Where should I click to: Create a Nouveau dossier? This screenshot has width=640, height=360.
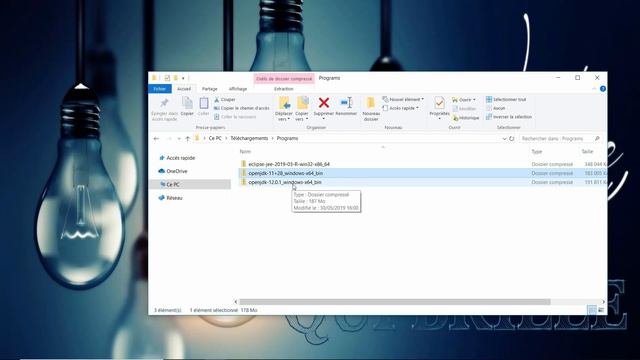click(x=371, y=109)
